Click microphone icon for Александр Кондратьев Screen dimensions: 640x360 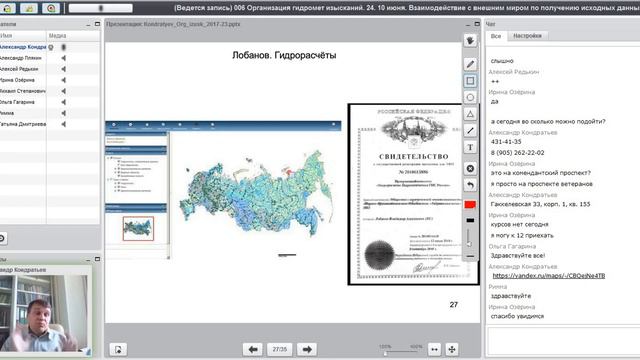64,47
